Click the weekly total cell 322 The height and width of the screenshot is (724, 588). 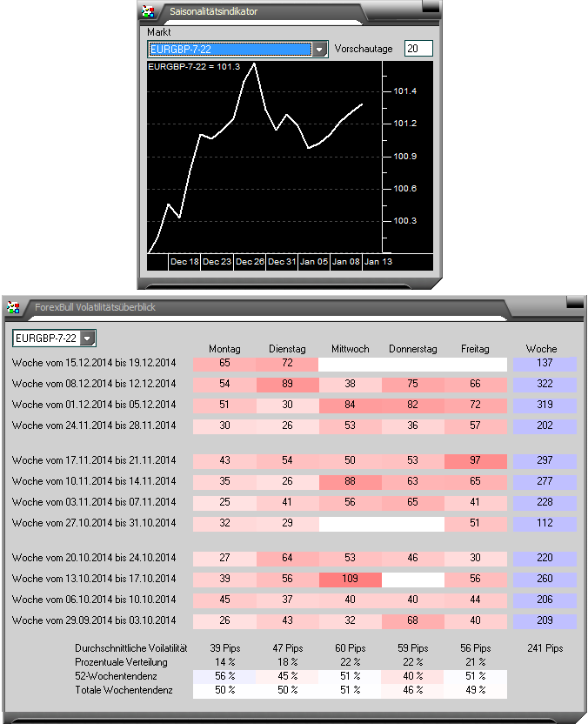tap(545, 384)
